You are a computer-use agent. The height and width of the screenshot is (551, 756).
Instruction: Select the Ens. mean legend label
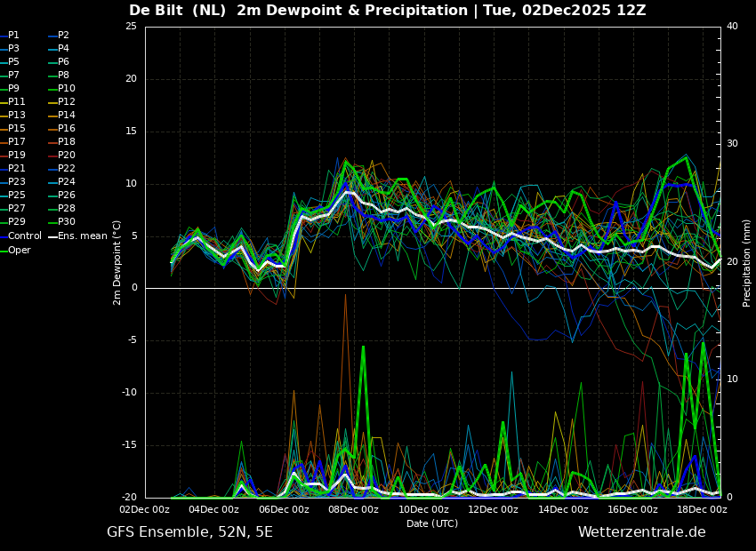click(82, 236)
